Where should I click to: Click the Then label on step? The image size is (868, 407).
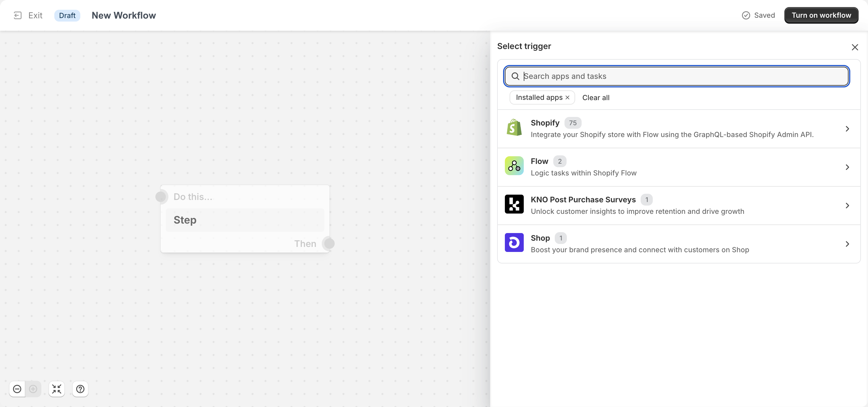pos(305,244)
